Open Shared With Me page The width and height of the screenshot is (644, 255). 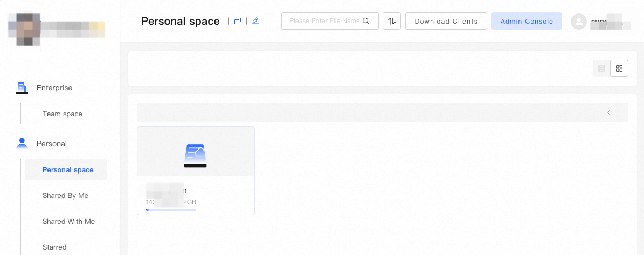(x=68, y=222)
